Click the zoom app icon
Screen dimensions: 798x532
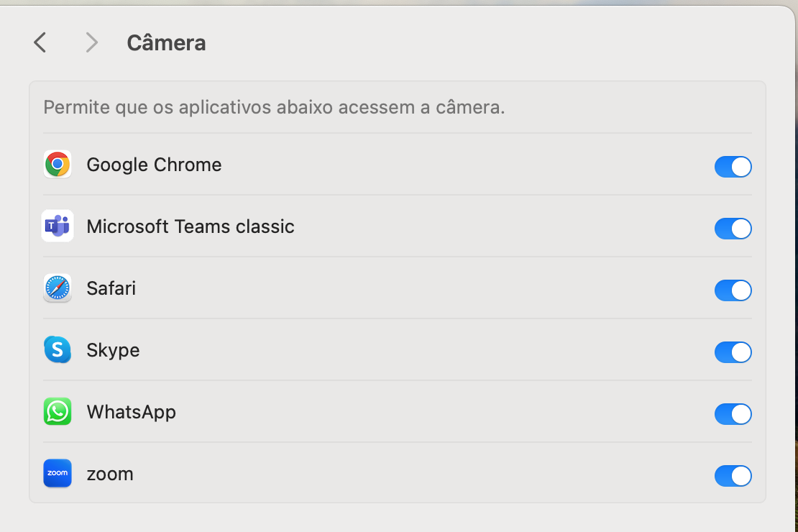pos(58,474)
